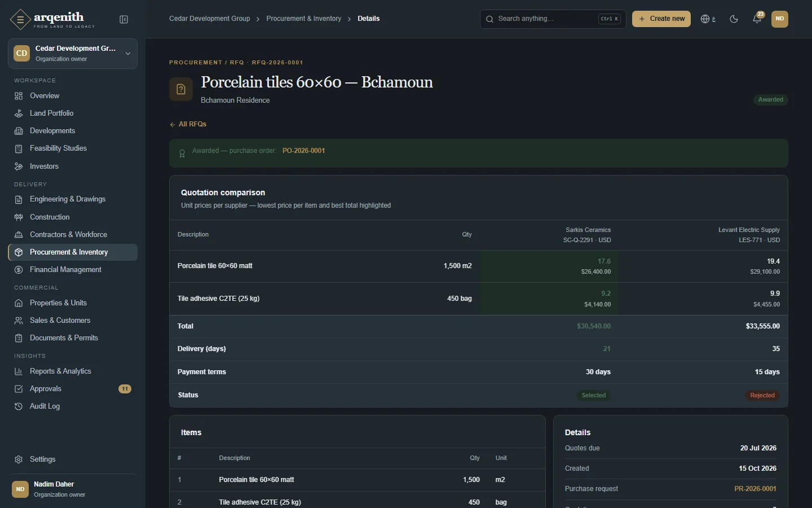
Task: Open Land Portfolio sidebar icon
Action: click(x=19, y=113)
